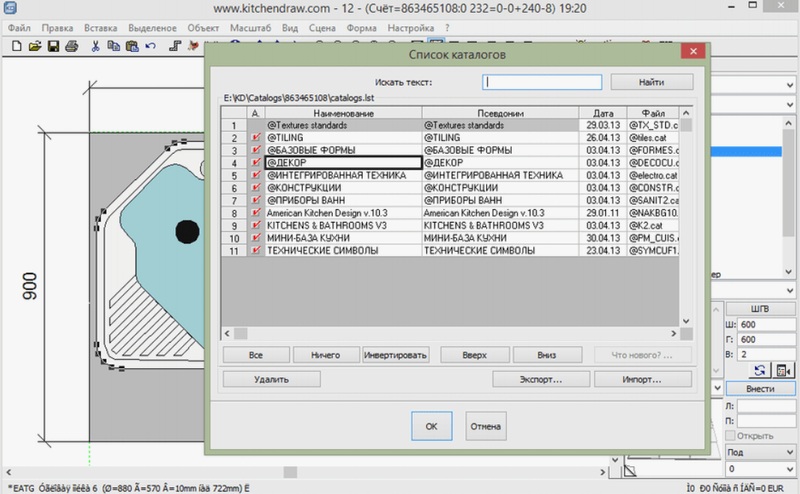Toggle activation mark for @БАЗОВЫЕ ФОРМЫ catalog
The image size is (800, 494).
pyautogui.click(x=256, y=150)
